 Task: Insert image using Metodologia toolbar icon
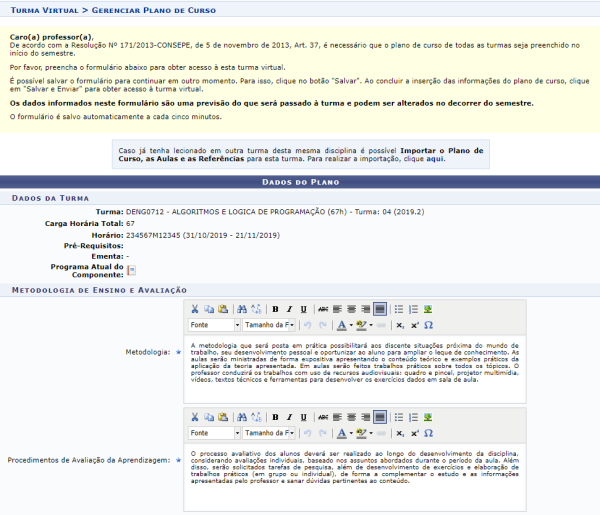[428, 309]
